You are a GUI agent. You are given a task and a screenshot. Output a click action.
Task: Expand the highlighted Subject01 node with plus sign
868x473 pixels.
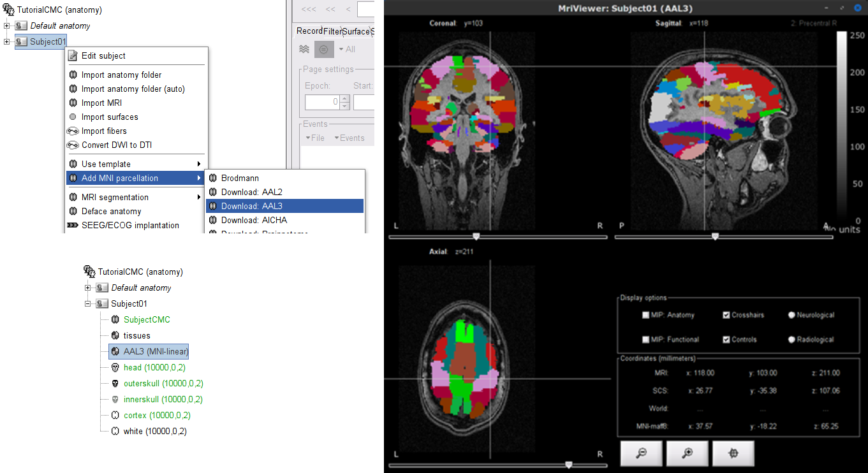[7, 41]
